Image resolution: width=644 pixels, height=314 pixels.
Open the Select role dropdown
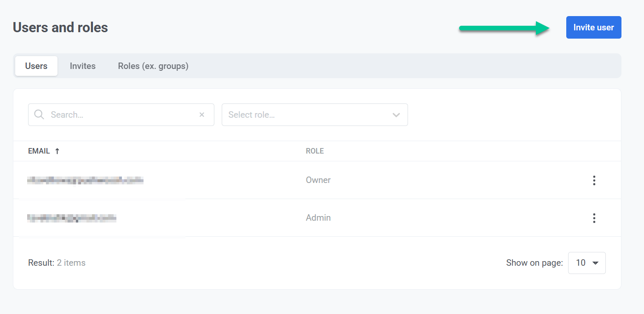tap(315, 115)
